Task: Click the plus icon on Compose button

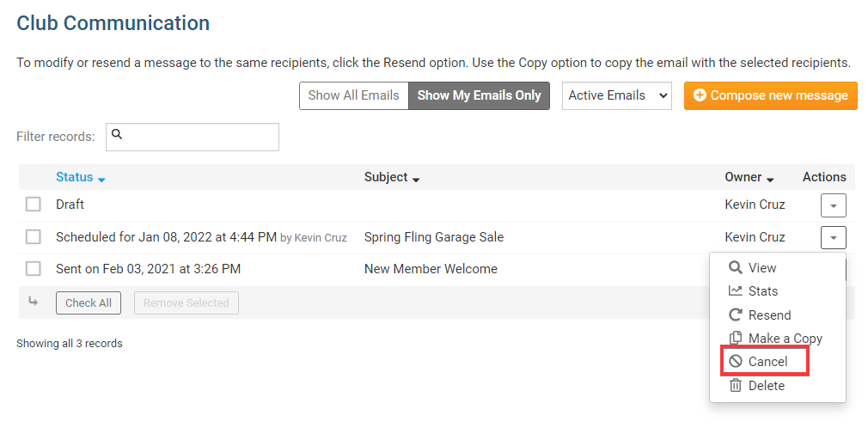Action: 700,95
